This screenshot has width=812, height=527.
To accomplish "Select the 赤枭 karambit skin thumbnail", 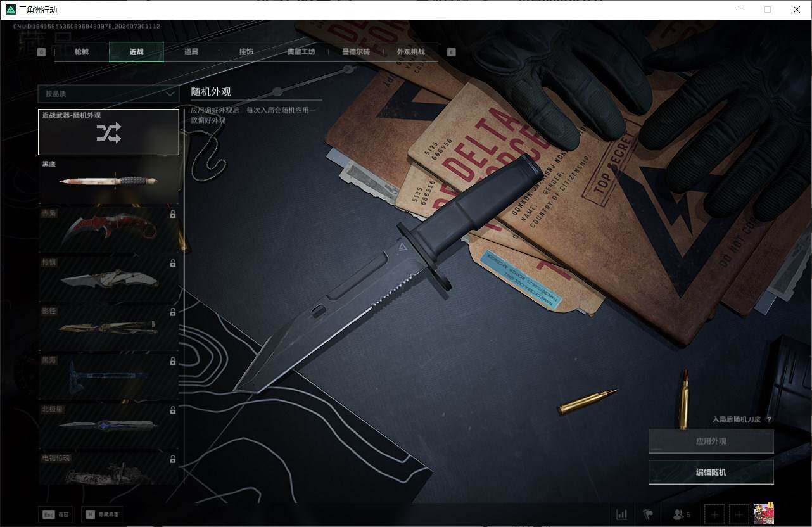I will 108,230.
